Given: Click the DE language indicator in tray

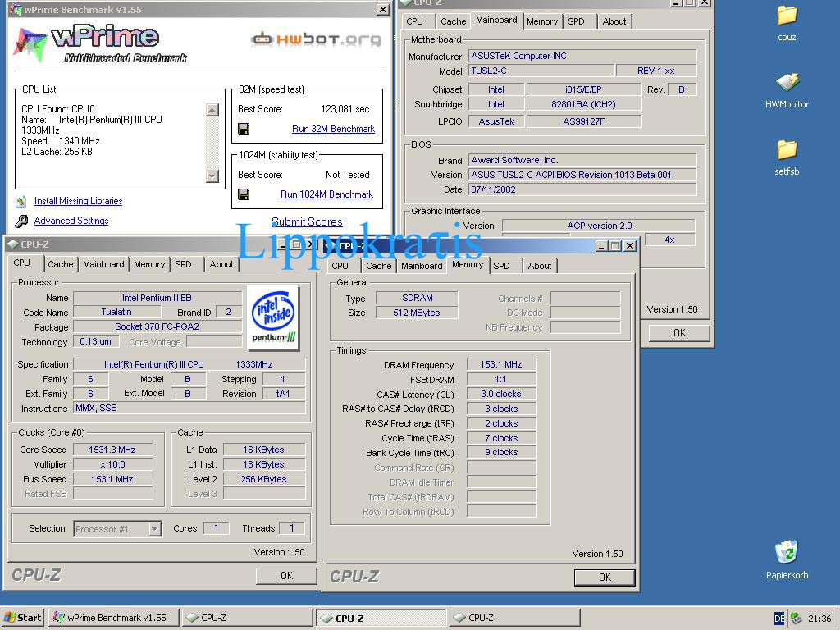Looking at the screenshot, I should click(x=779, y=619).
